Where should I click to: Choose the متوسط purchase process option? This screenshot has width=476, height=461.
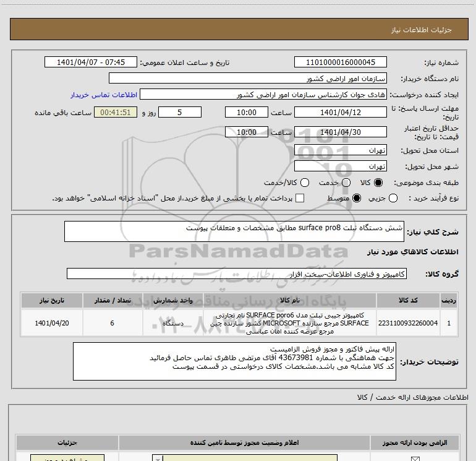(x=357, y=198)
